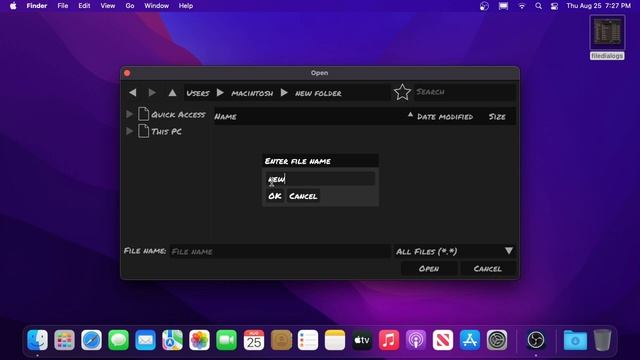The image size is (640, 360).
Task: Open Finder from the Dock
Action: (x=37, y=340)
